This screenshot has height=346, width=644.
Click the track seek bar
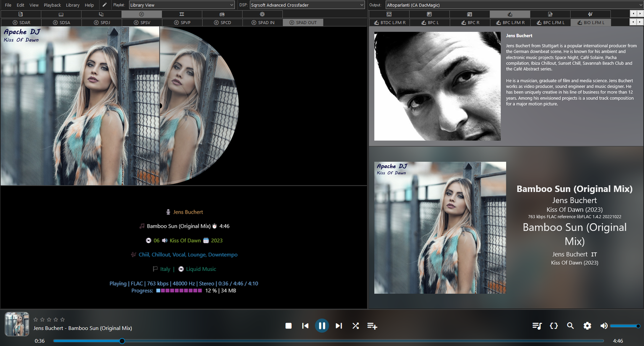click(330, 341)
